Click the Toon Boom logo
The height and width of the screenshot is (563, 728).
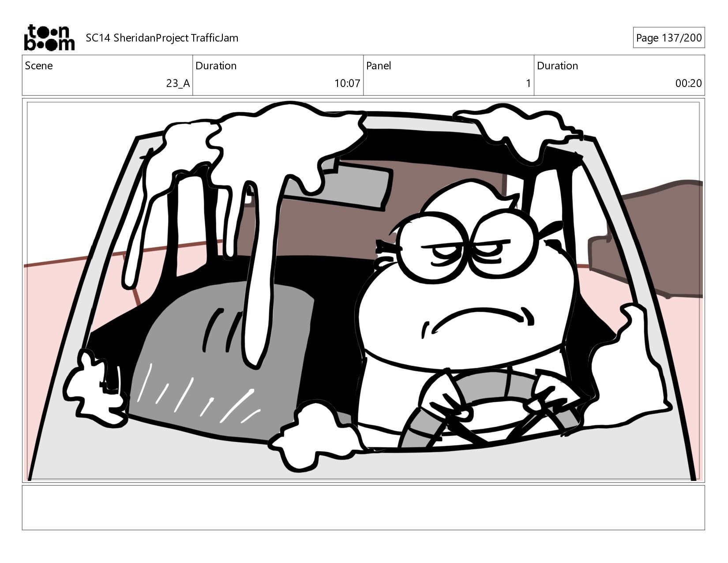click(x=49, y=38)
